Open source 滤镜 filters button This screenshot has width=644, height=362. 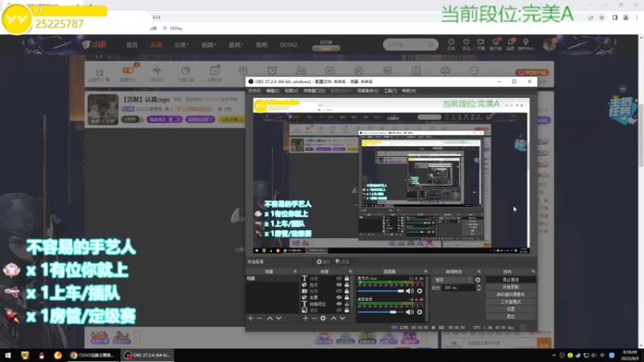click(x=342, y=262)
